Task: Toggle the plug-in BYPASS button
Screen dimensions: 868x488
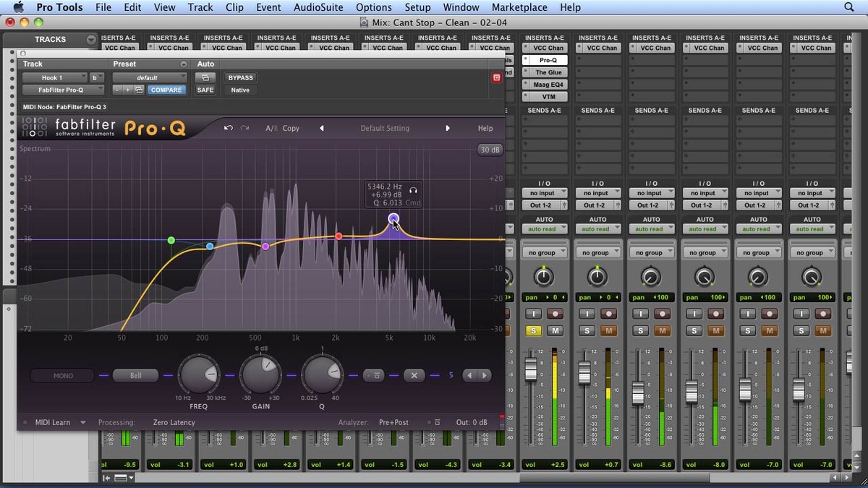Action: 241,77
